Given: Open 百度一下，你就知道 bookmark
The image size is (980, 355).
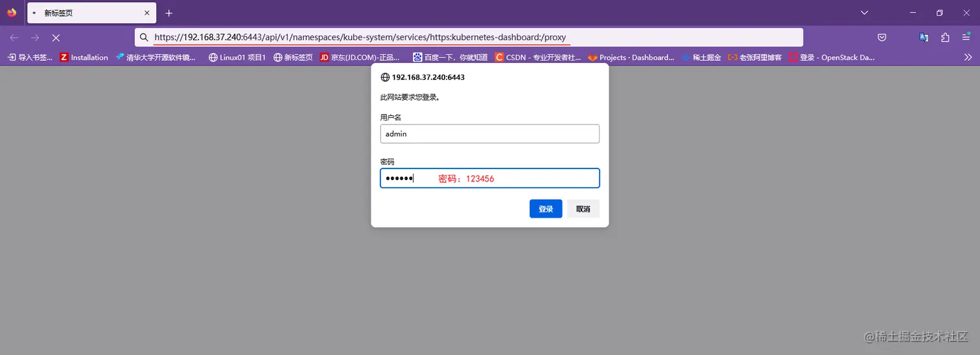Looking at the screenshot, I should click(450, 57).
